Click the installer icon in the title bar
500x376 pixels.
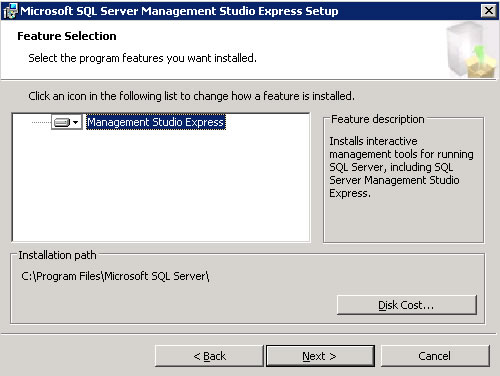(x=10, y=11)
